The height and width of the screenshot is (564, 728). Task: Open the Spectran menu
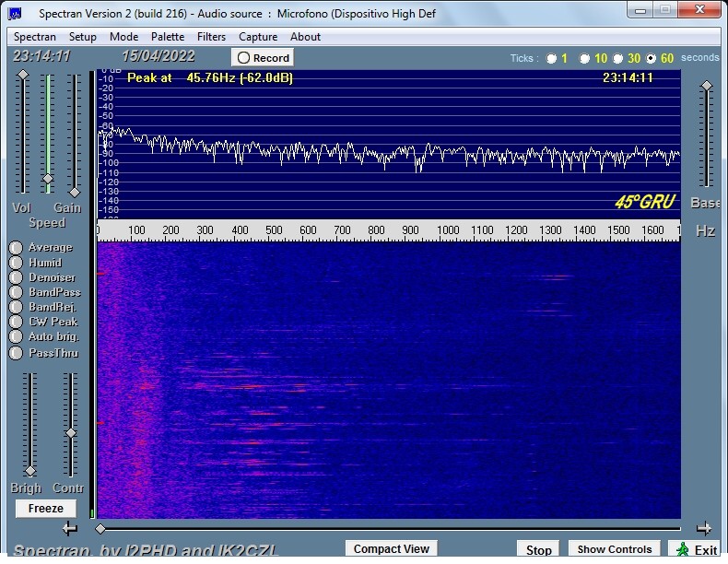[34, 37]
